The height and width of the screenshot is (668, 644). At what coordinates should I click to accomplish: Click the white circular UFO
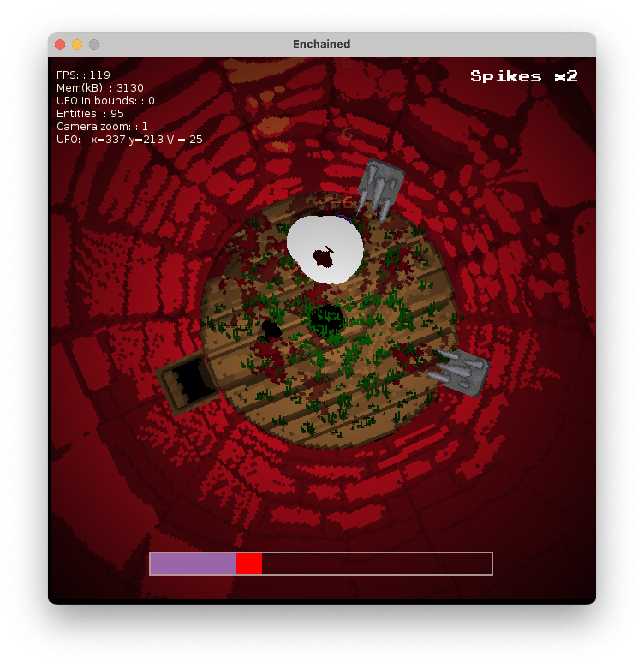tap(325, 249)
